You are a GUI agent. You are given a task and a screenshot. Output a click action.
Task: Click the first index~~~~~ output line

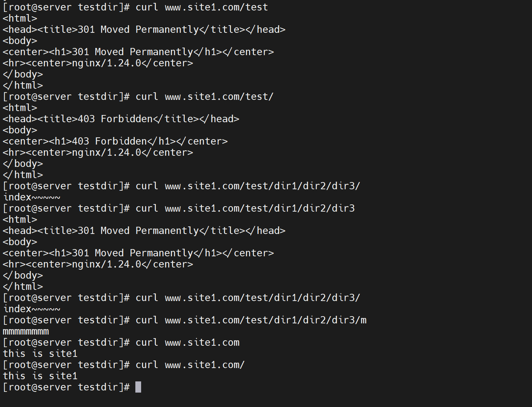coord(32,197)
